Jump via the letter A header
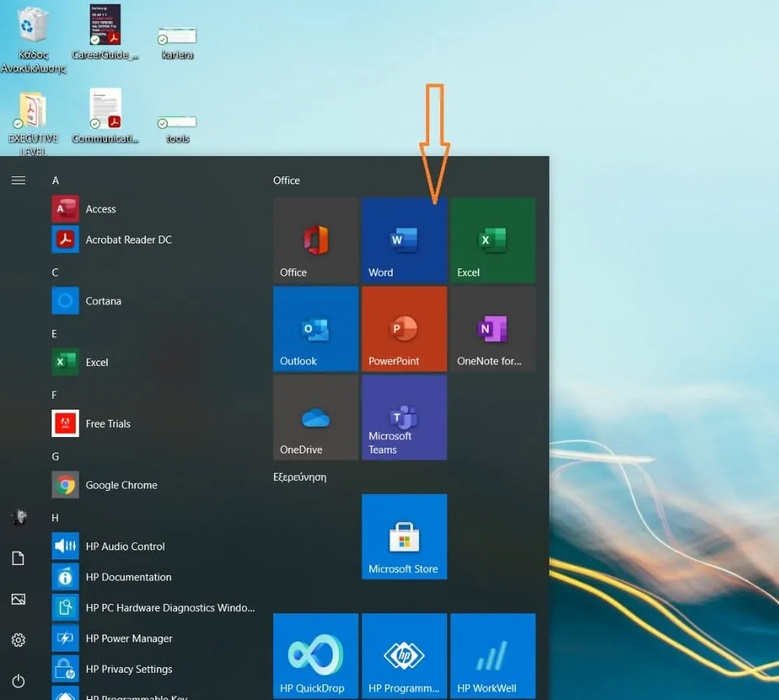 point(55,180)
